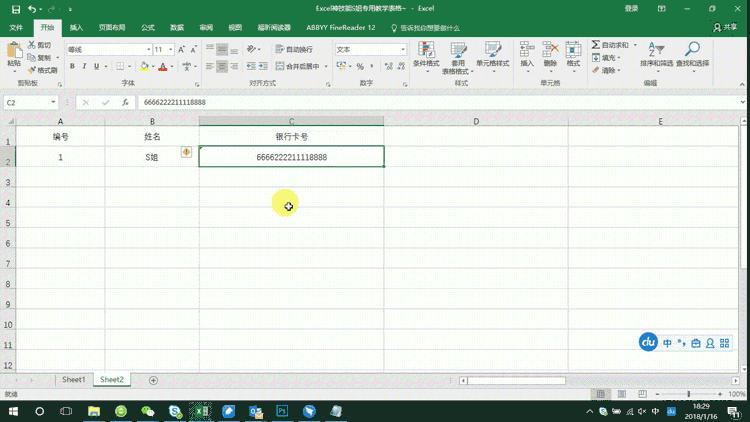
Task: Open the Fill (填充) dropdown
Action: [606, 58]
